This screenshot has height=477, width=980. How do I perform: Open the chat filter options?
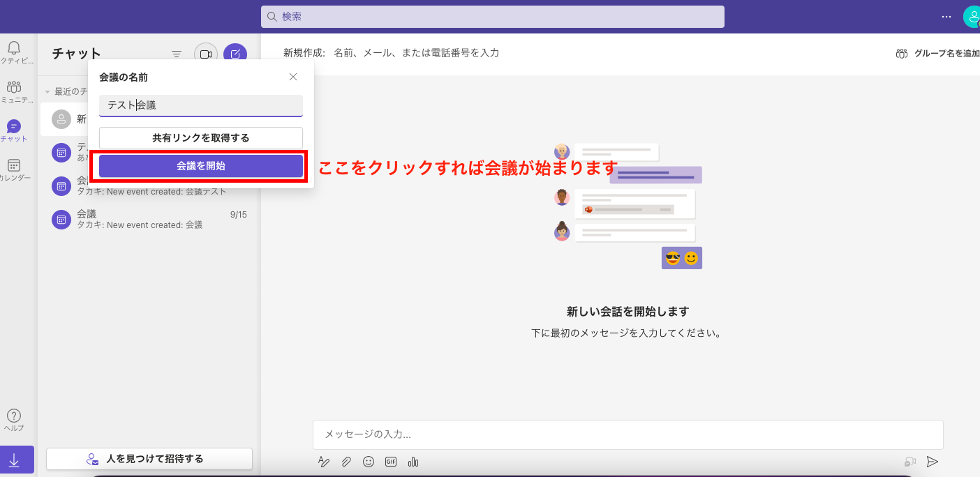(x=176, y=53)
